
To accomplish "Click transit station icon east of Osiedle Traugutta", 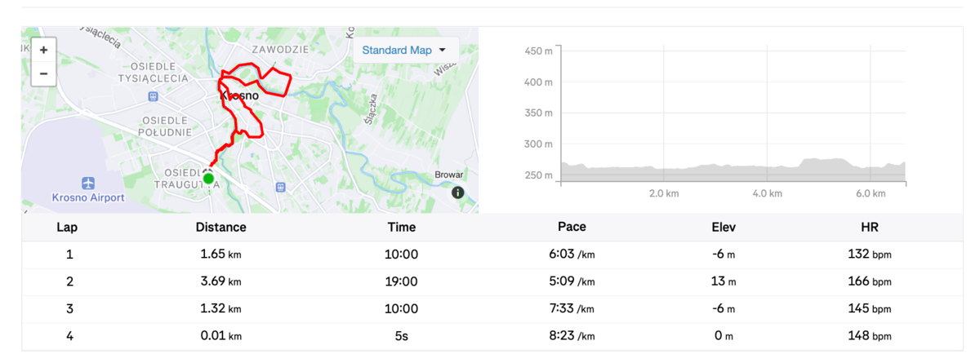I will (x=281, y=187).
